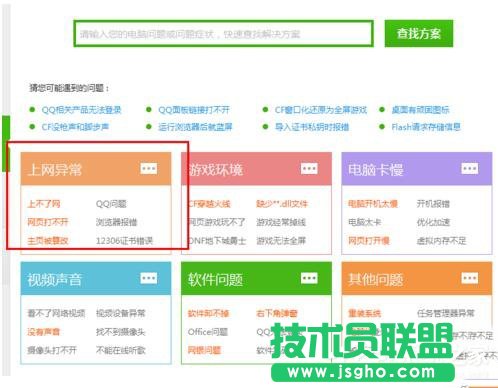Image resolution: width=498 pixels, height=388 pixels.
Task: Open the 游戏经常掉线 fix
Action: tap(281, 222)
